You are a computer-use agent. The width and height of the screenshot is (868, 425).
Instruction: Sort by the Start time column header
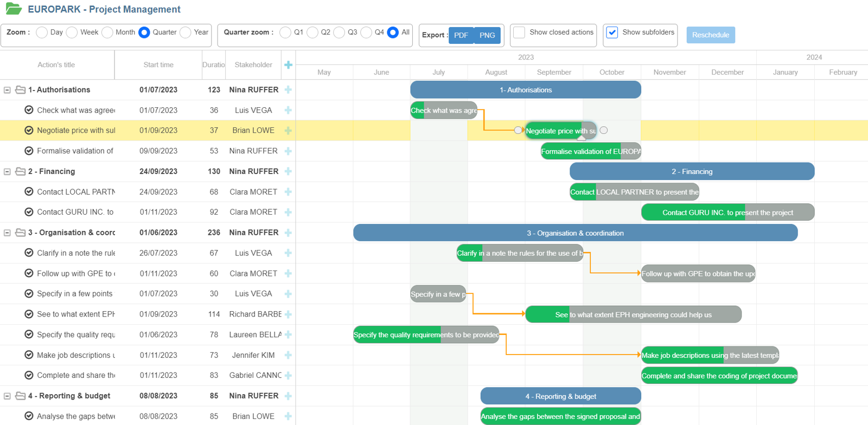[x=158, y=65]
